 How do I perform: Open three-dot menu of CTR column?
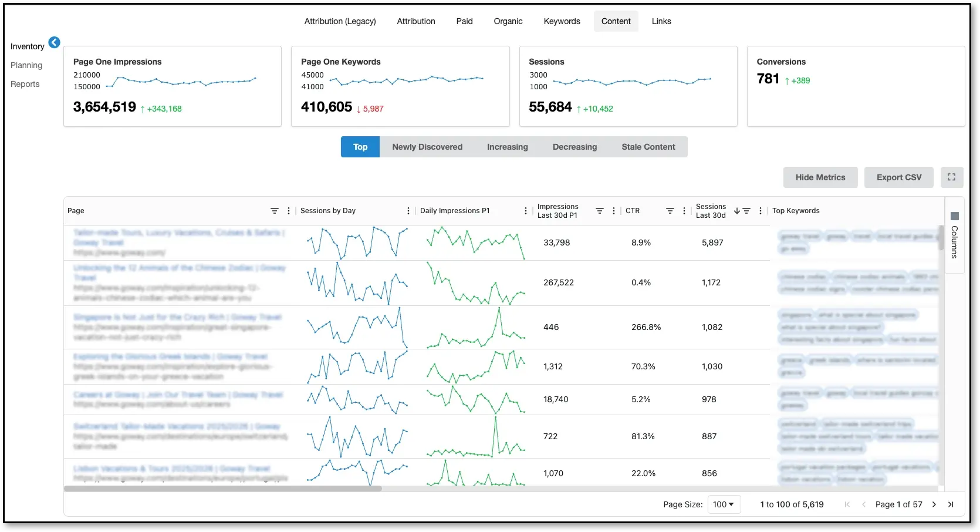[684, 211]
